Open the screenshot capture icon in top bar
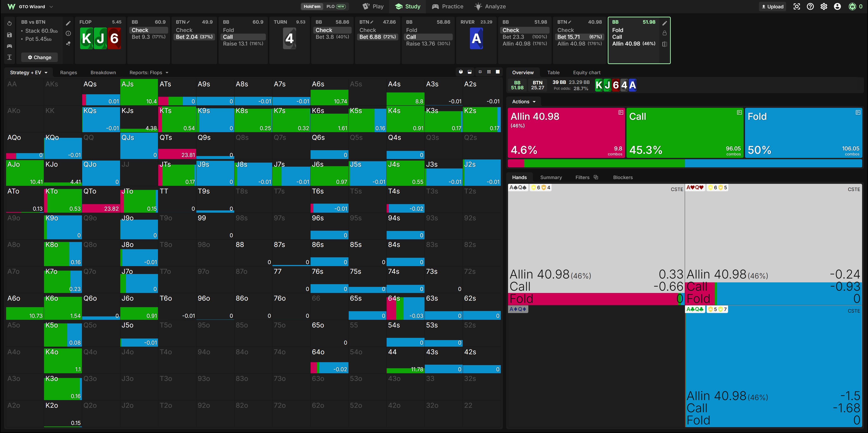 (x=796, y=6)
